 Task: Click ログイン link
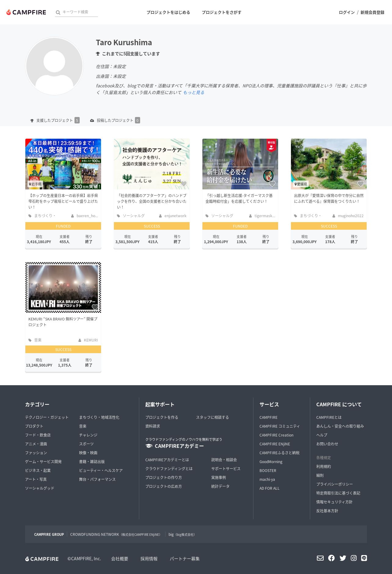coord(347,13)
